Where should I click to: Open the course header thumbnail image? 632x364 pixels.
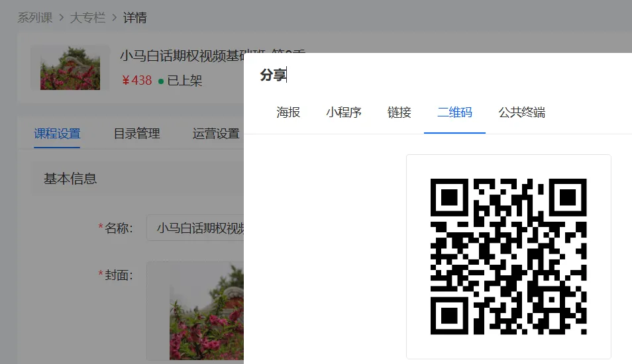(70, 68)
